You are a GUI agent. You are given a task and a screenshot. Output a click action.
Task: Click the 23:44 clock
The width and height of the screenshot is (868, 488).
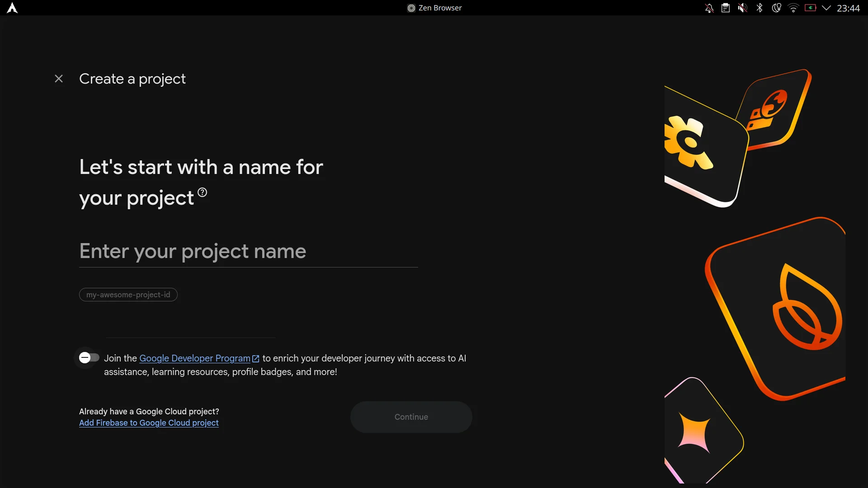pos(848,8)
